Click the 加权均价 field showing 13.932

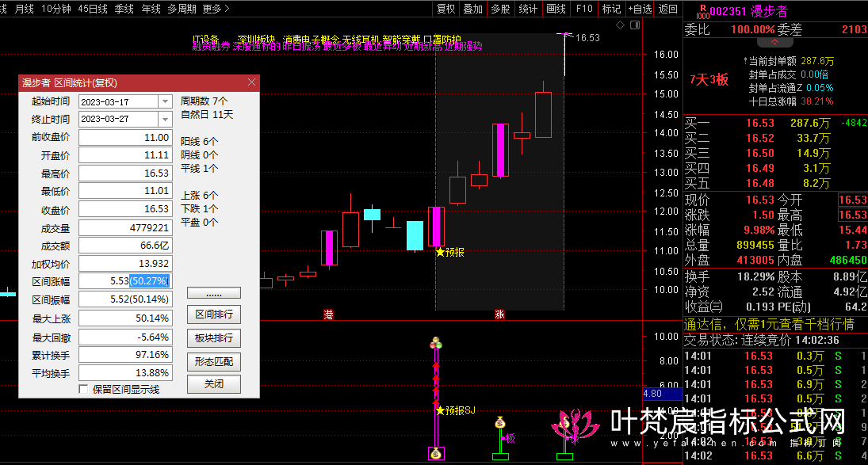click(126, 263)
